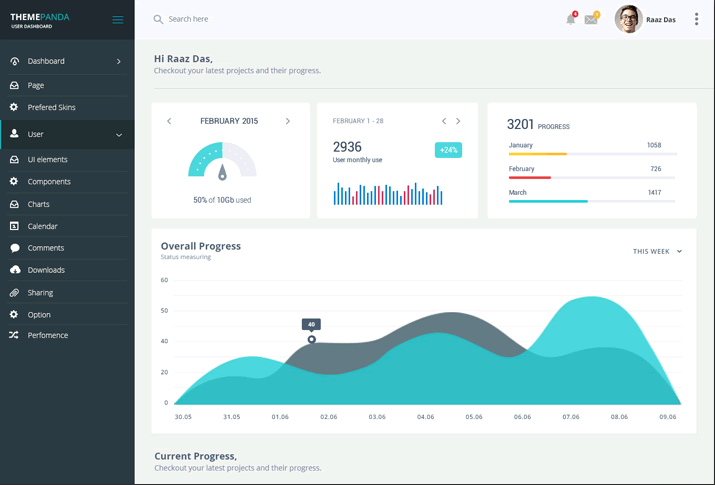Click the Comments speech bubble icon
The width and height of the screenshot is (715, 485).
[14, 248]
